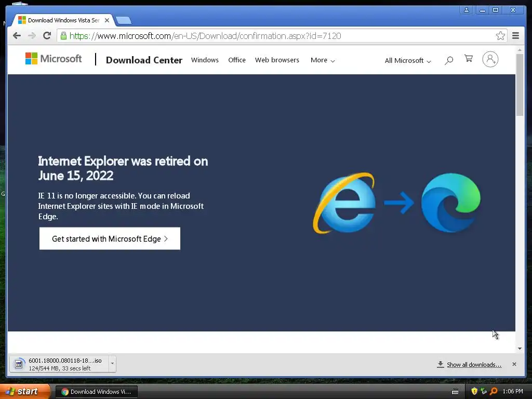
Task: Go back using the browser back arrow
Action: point(17,36)
